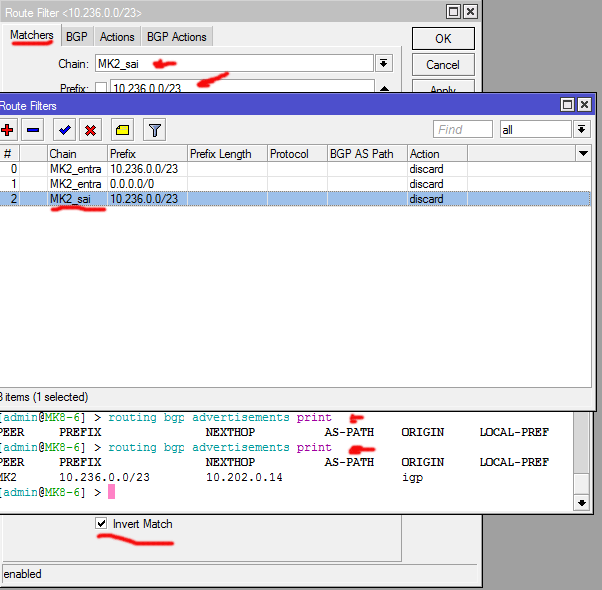The image size is (602, 590).
Task: Toggle the Invert Match checkbox
Action: coord(101,524)
